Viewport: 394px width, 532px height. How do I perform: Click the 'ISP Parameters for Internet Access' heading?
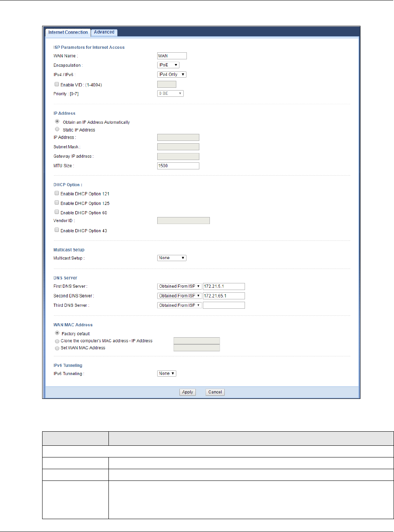89,47
